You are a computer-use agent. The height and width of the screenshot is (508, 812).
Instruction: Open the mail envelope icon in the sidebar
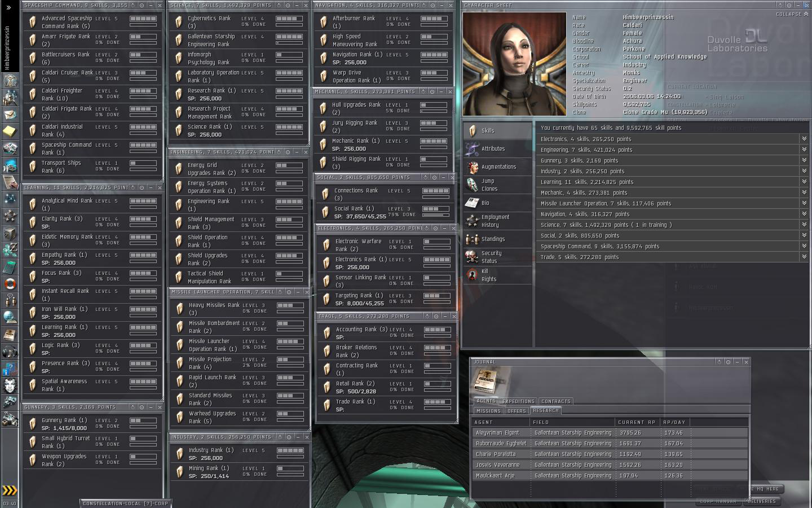tap(10, 115)
